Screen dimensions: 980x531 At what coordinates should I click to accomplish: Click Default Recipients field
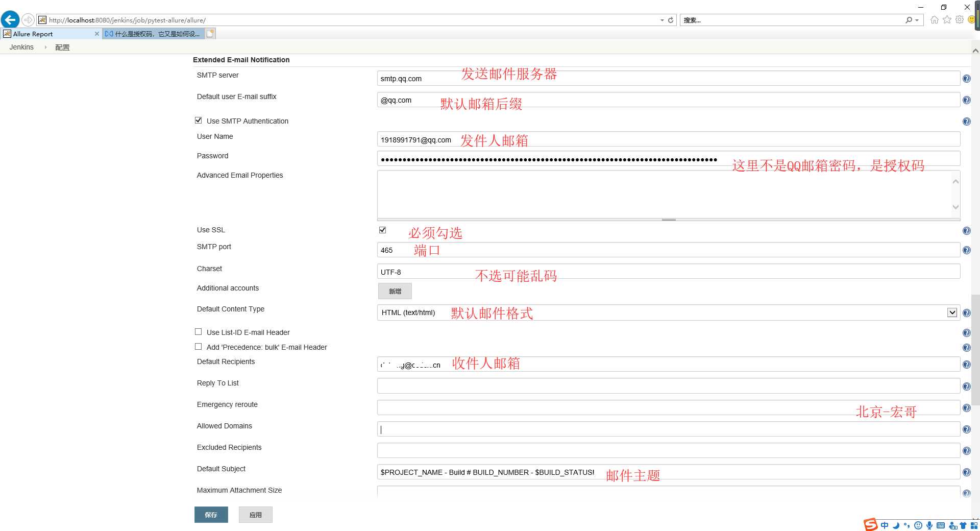(669, 365)
